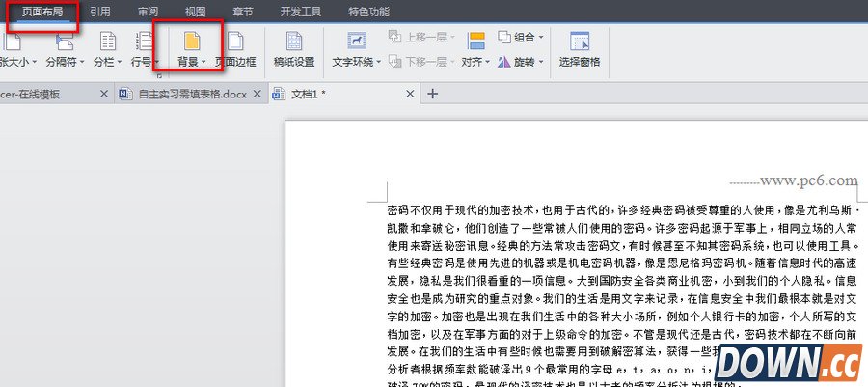This screenshot has width=868, height=387.
Task: Close the 在线模板 tab
Action: click(x=103, y=95)
